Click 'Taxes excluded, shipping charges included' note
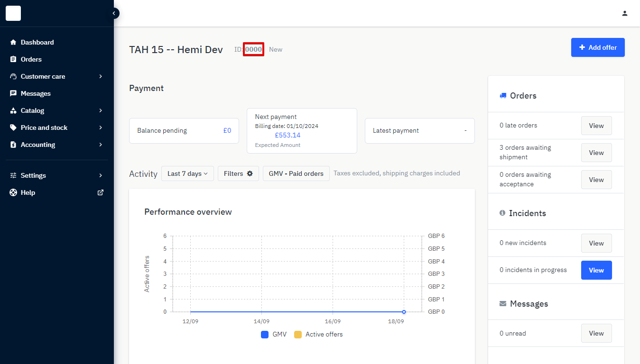This screenshot has width=640, height=364. pyautogui.click(x=397, y=173)
